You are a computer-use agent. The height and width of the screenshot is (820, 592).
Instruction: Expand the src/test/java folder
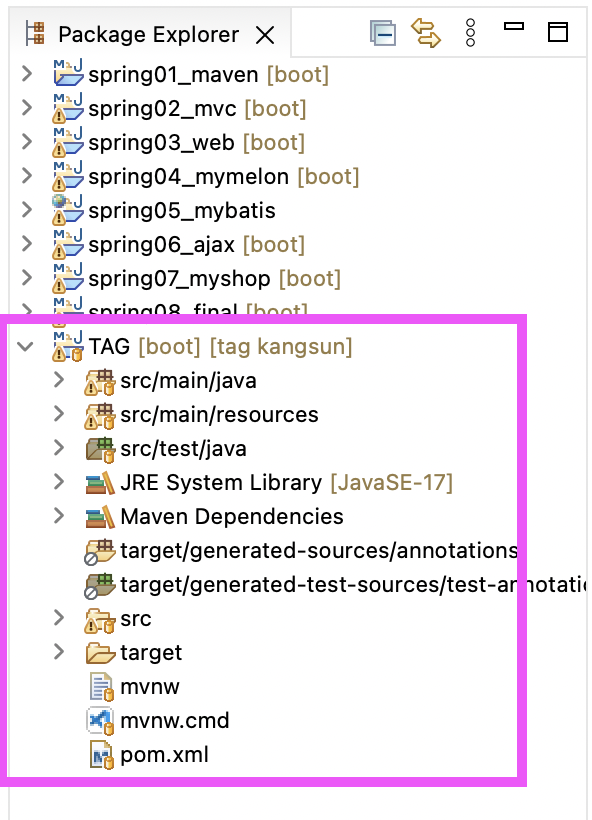pyautogui.click(x=59, y=448)
